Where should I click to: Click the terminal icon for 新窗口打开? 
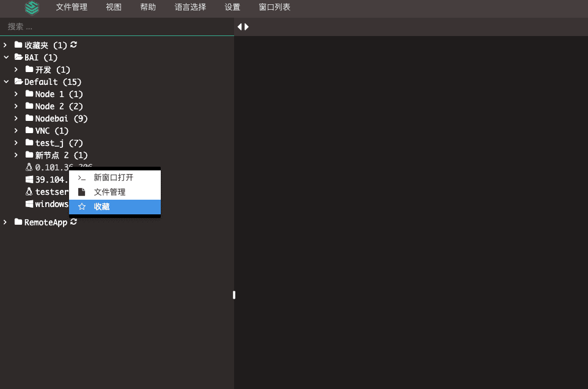(x=82, y=178)
